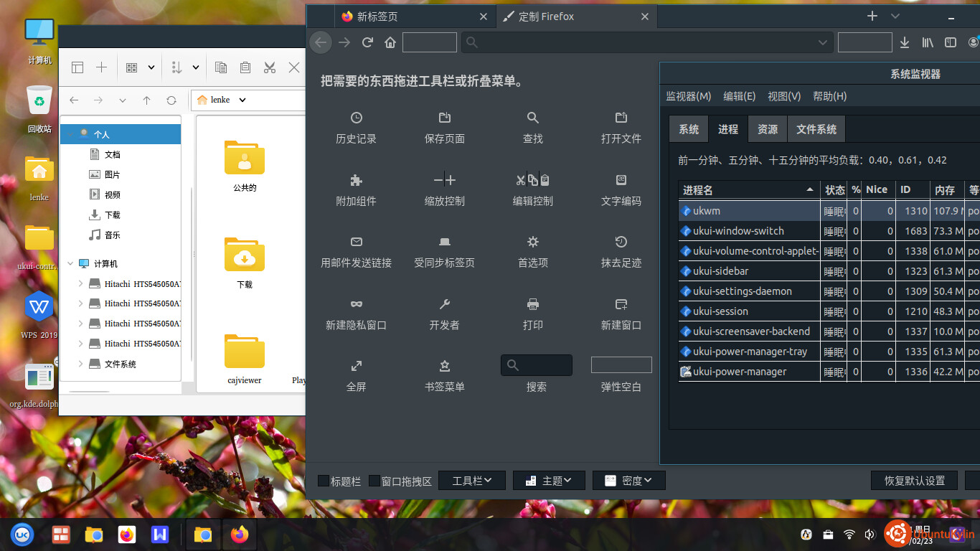Screen dimensions: 980x551
Task: Click the Preferences (首选项) gear icon
Action: (532, 242)
